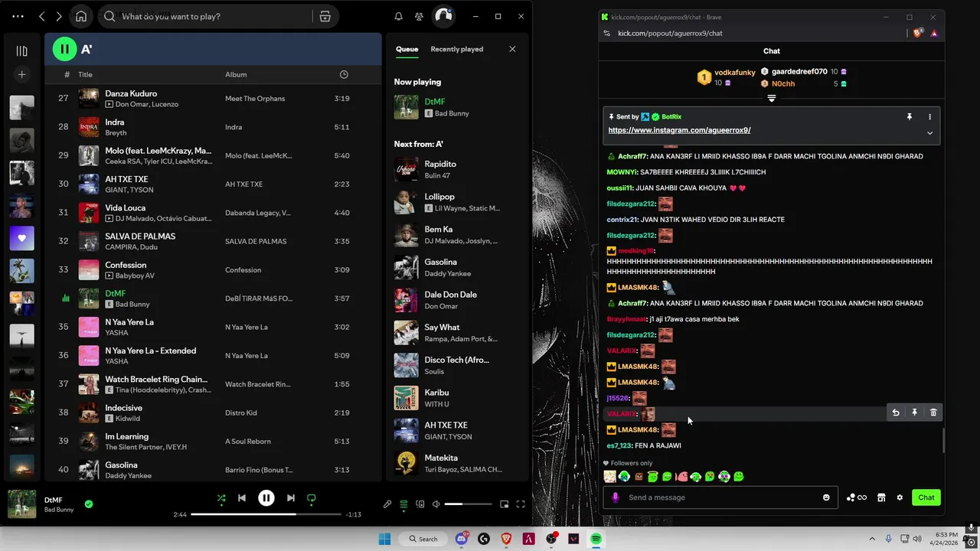Toggle the Queue button in player bar
The width and height of the screenshot is (980, 551).
coord(403,504)
